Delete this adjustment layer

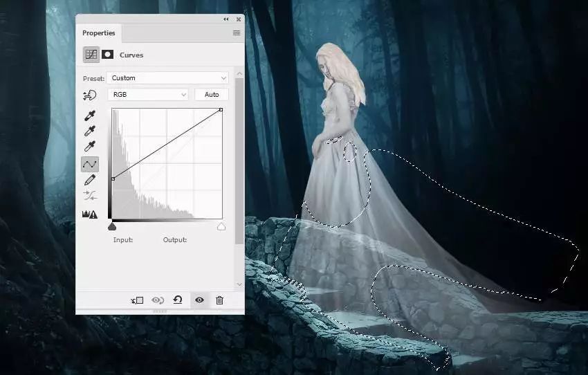220,300
